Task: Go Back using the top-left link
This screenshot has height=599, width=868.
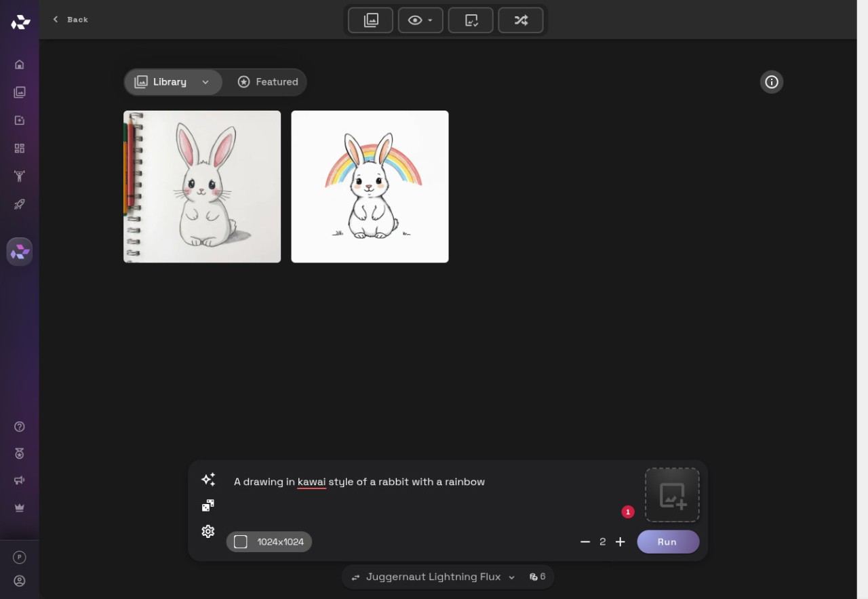Action: coord(71,20)
